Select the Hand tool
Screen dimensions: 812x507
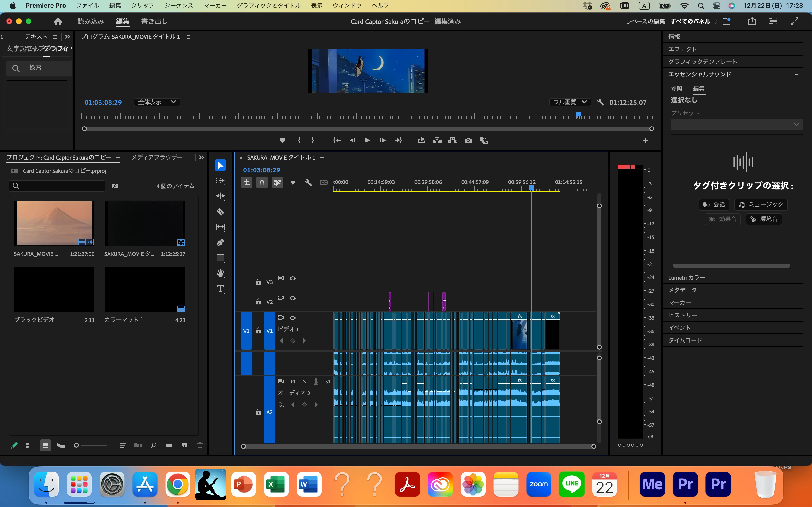click(220, 273)
